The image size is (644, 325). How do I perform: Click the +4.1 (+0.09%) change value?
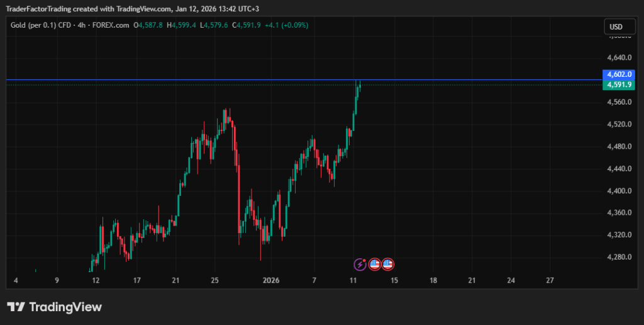coord(287,25)
